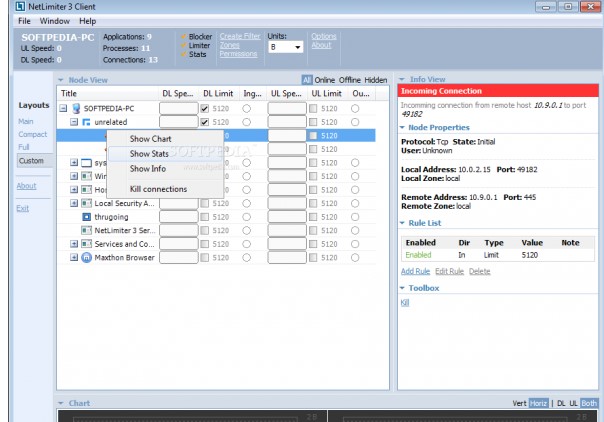Click the DL Speed field for Maxthon Browser
This screenshot has height=422, width=604.
coord(178,257)
